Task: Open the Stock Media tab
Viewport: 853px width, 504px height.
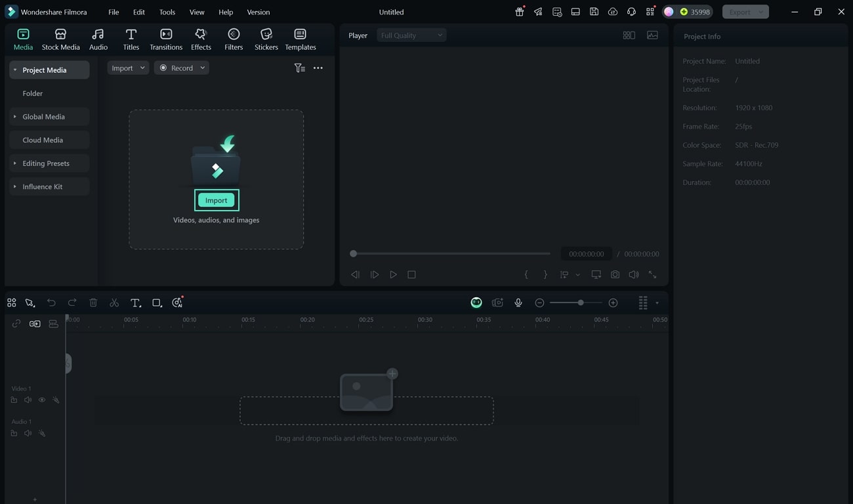Action: coord(60,39)
